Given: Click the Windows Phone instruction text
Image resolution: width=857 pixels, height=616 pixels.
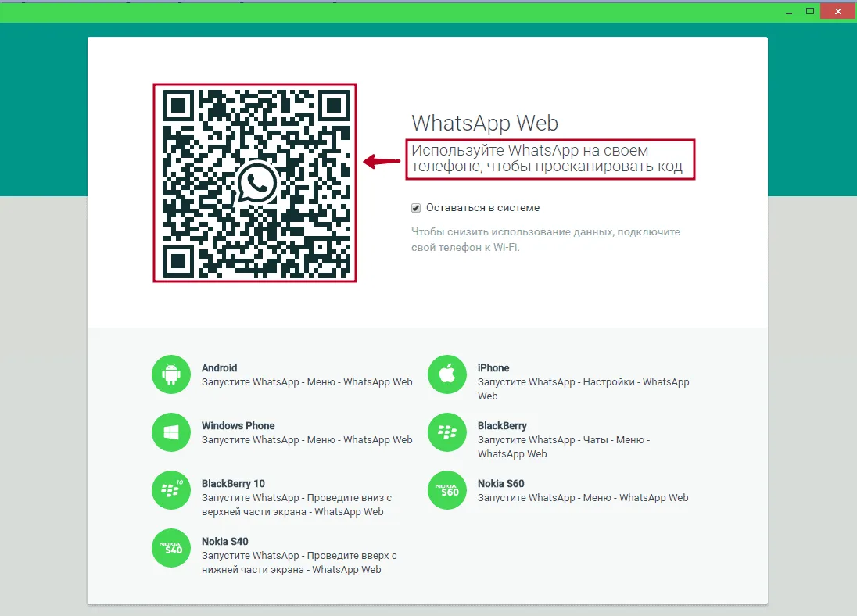Looking at the screenshot, I should (307, 440).
